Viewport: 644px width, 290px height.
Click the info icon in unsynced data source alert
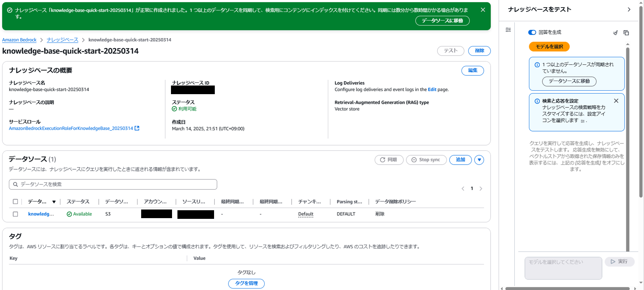click(537, 65)
